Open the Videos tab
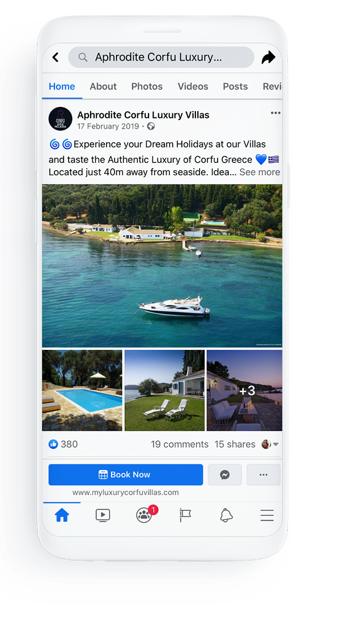The height and width of the screenshot is (644, 348). (193, 86)
